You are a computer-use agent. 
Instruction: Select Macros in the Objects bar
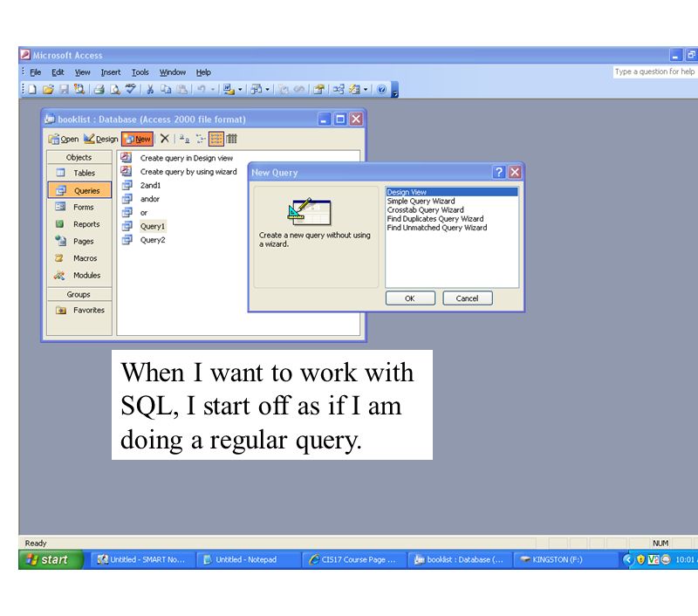coord(79,257)
